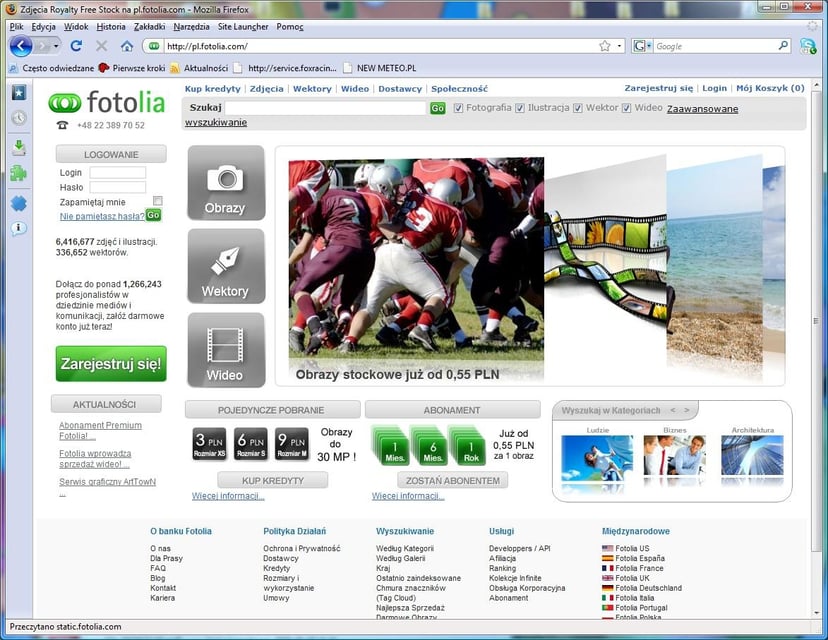
Task: Open the NEW METEO.PL bookmark
Action: coord(380,68)
